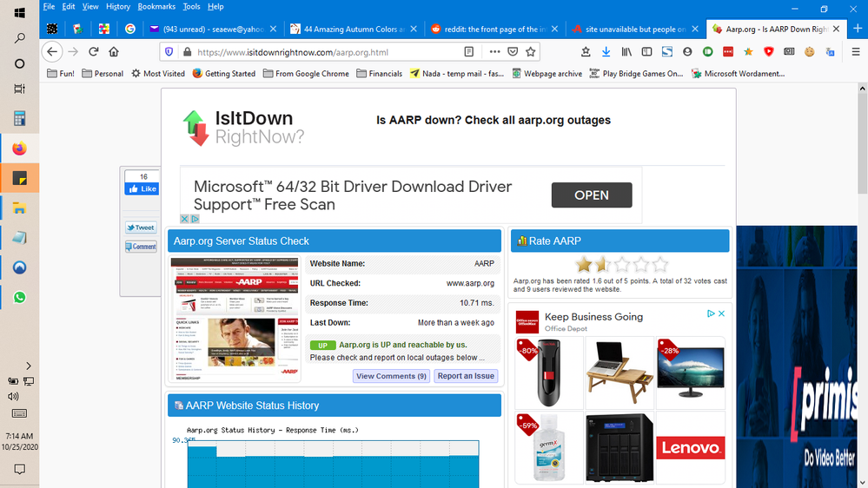Click the red shield extension icon

point(768,52)
